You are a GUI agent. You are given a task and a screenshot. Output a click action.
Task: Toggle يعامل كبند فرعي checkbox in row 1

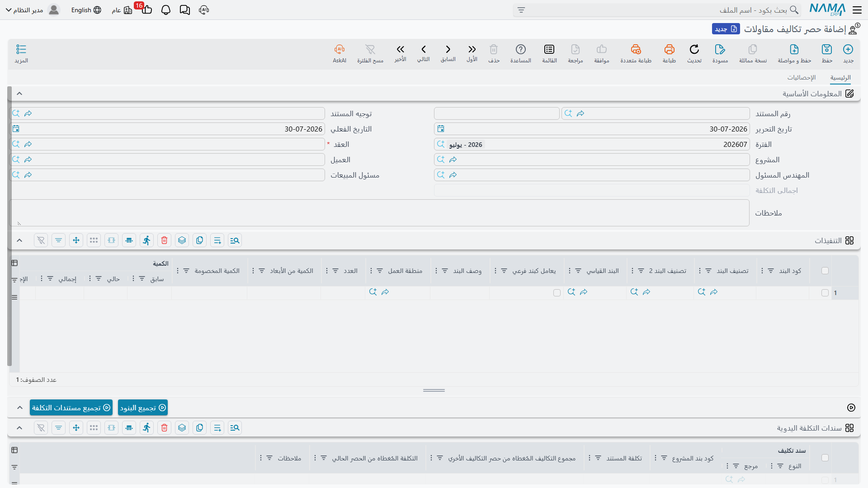click(x=557, y=293)
